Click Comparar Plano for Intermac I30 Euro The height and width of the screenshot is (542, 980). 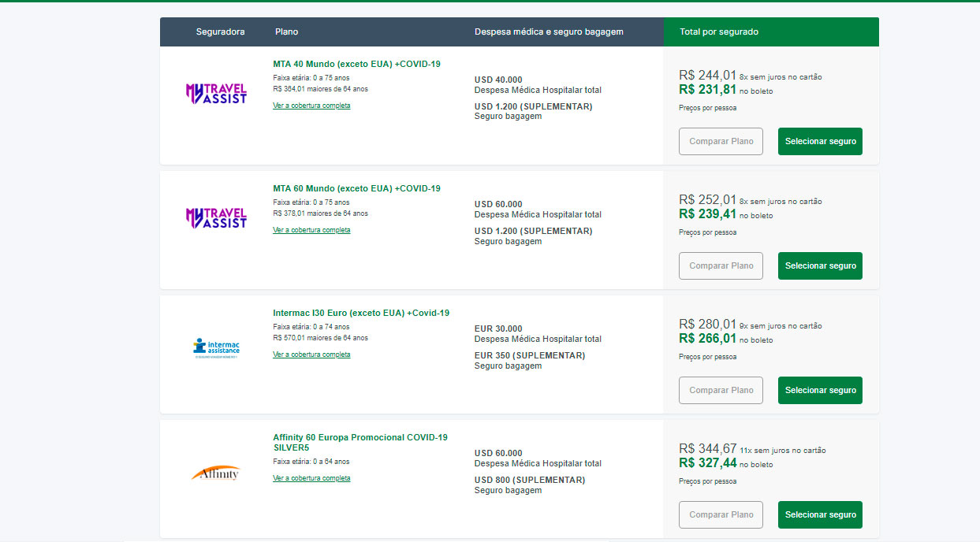coord(721,390)
